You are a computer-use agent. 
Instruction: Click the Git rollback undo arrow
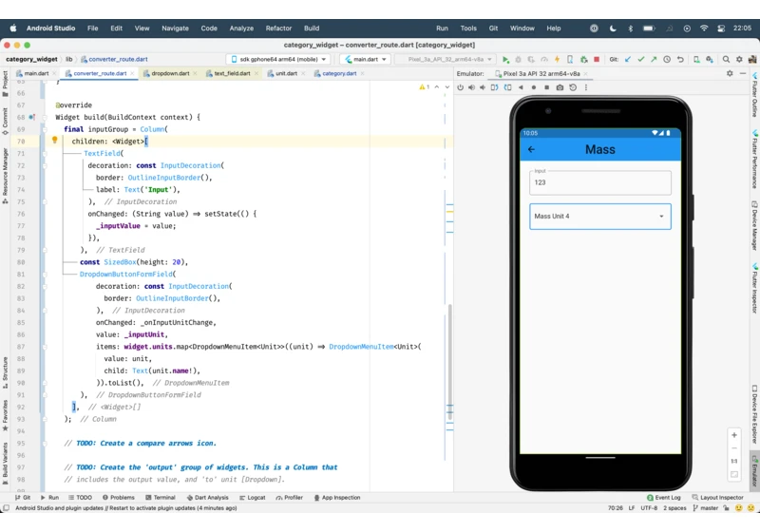pos(680,59)
